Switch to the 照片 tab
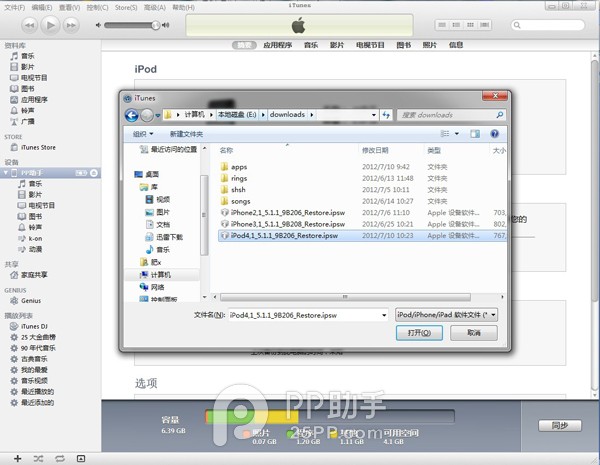Screen dimensions: 600x465 (x=429, y=45)
